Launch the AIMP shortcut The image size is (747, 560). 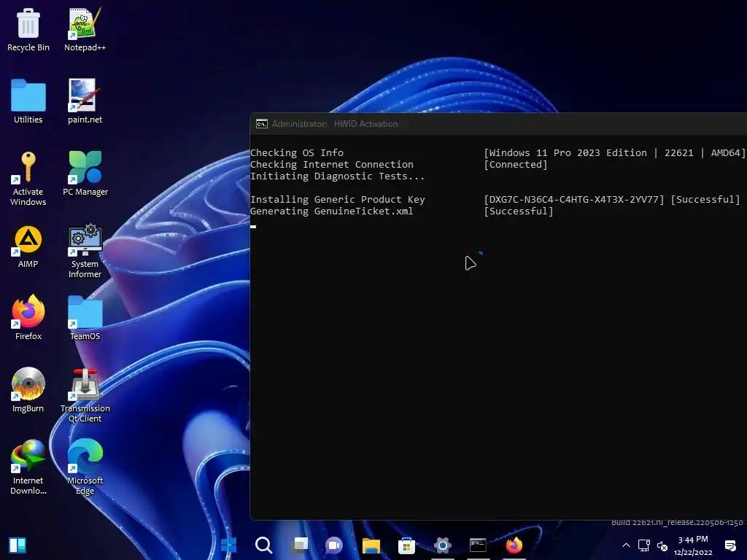pos(28,246)
